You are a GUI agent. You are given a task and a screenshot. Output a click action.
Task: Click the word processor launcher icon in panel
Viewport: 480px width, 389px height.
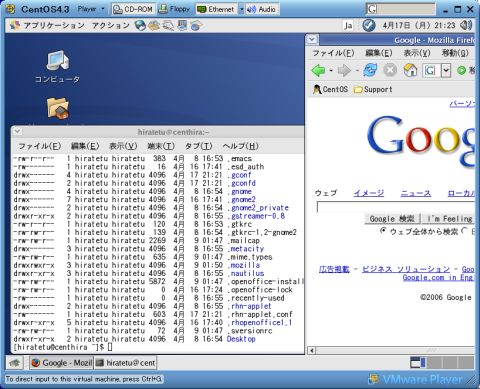click(x=168, y=25)
